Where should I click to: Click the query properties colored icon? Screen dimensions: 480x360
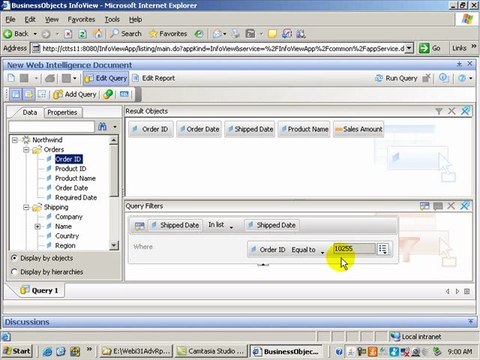[108, 94]
